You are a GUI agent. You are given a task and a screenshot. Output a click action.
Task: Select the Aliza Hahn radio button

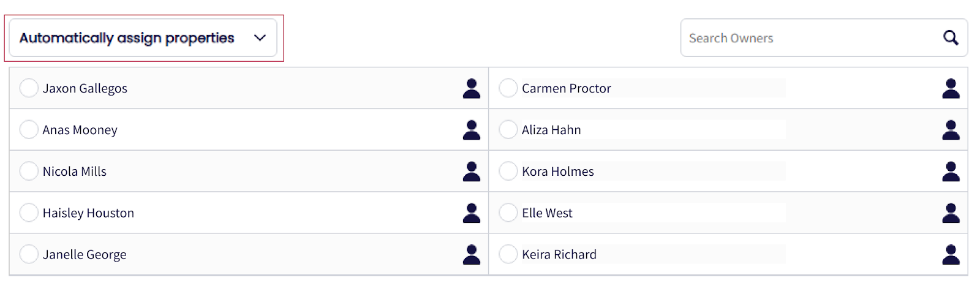pos(508,130)
